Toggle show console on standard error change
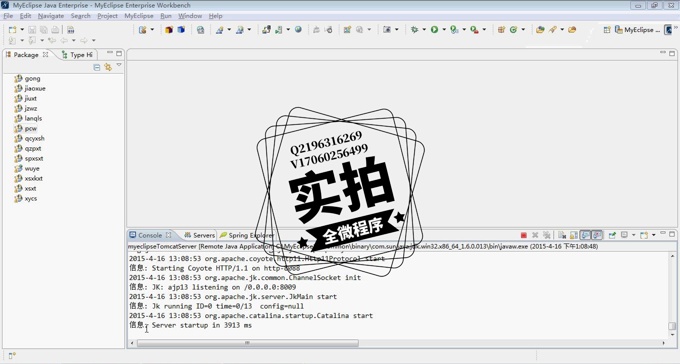 597,235
